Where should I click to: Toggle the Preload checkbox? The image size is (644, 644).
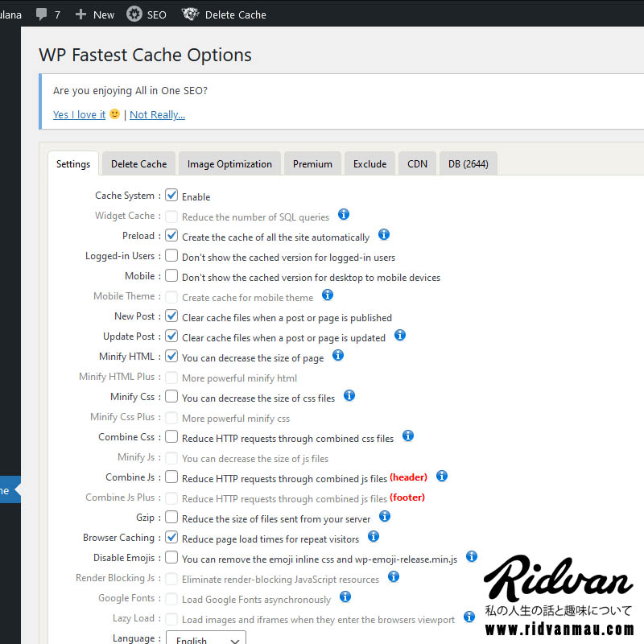tap(171, 235)
